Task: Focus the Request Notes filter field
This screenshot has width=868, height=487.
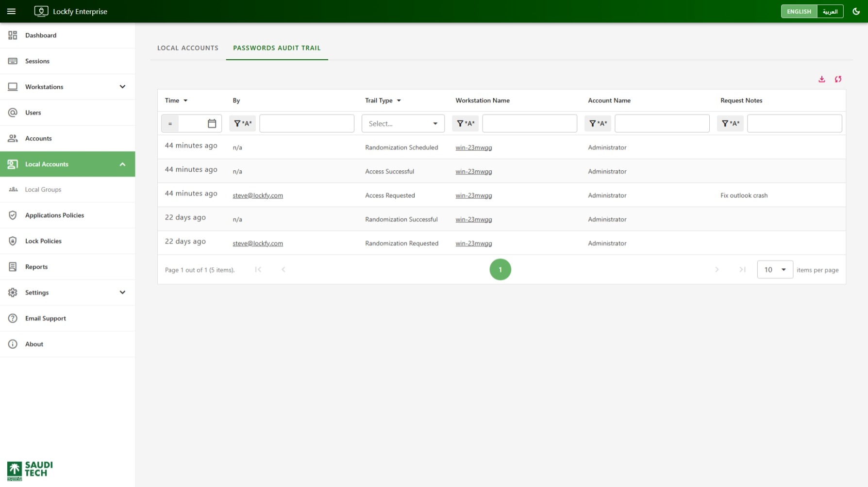Action: (x=795, y=124)
